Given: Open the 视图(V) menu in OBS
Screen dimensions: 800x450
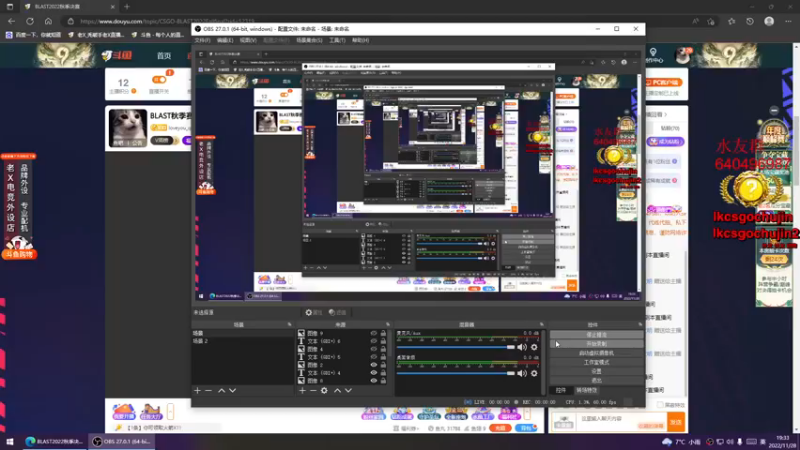Looking at the screenshot, I should (x=248, y=40).
